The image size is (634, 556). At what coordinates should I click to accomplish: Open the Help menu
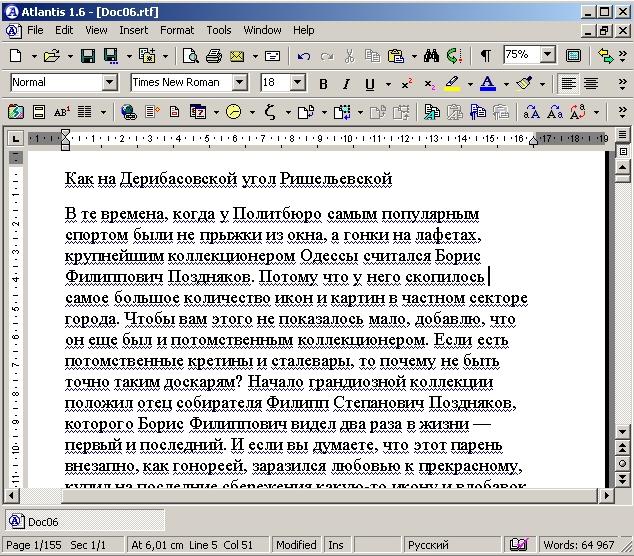coord(304,30)
